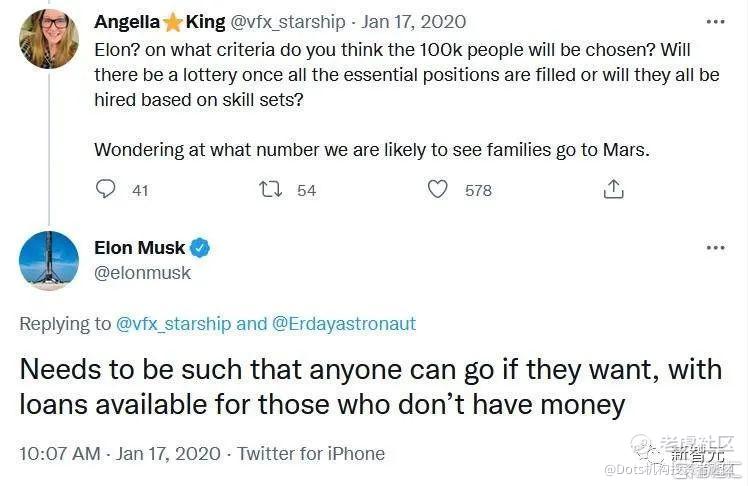This screenshot has height=486, width=748.
Task: Click the @Erdayastronaut mention link
Action: pyautogui.click(x=343, y=323)
